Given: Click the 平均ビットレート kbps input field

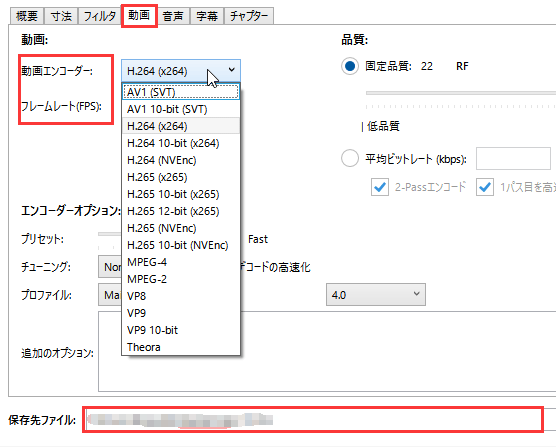Looking at the screenshot, I should tap(513, 158).
